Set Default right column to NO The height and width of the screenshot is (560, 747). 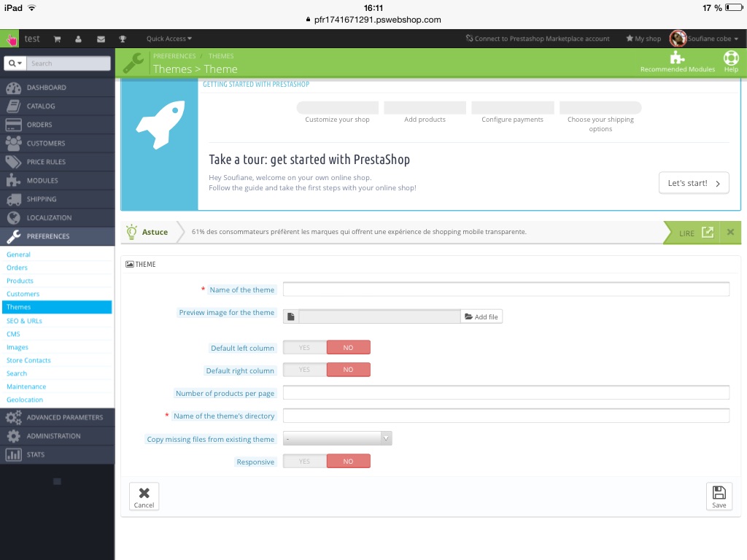(348, 370)
